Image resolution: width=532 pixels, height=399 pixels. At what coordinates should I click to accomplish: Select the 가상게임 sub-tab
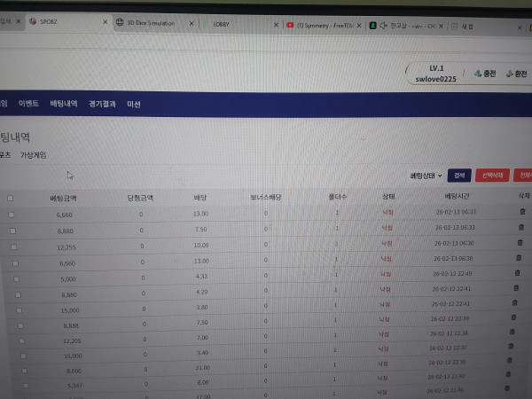coord(32,155)
